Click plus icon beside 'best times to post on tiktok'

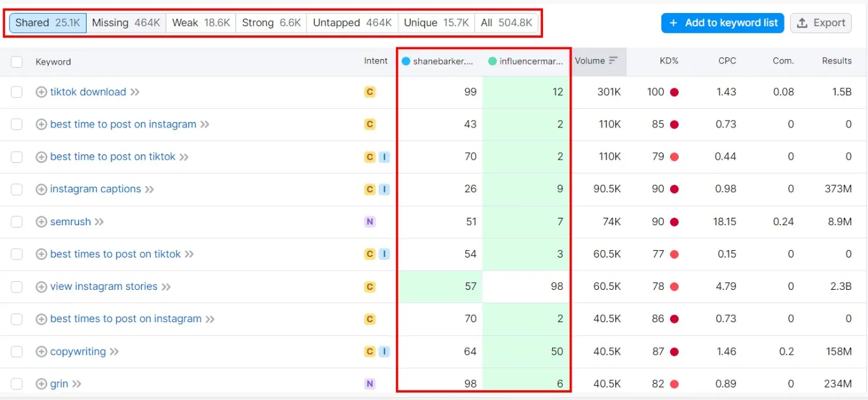click(x=41, y=254)
